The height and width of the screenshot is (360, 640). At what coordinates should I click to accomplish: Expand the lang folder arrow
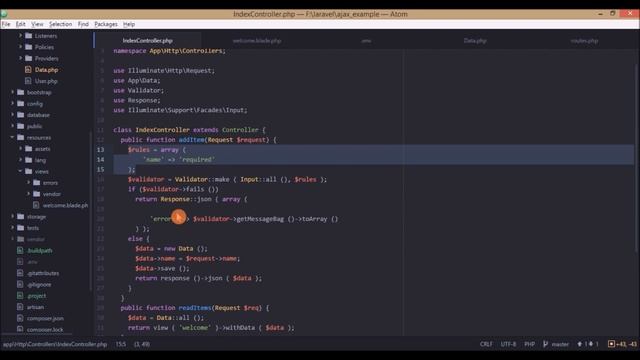coord(20,160)
